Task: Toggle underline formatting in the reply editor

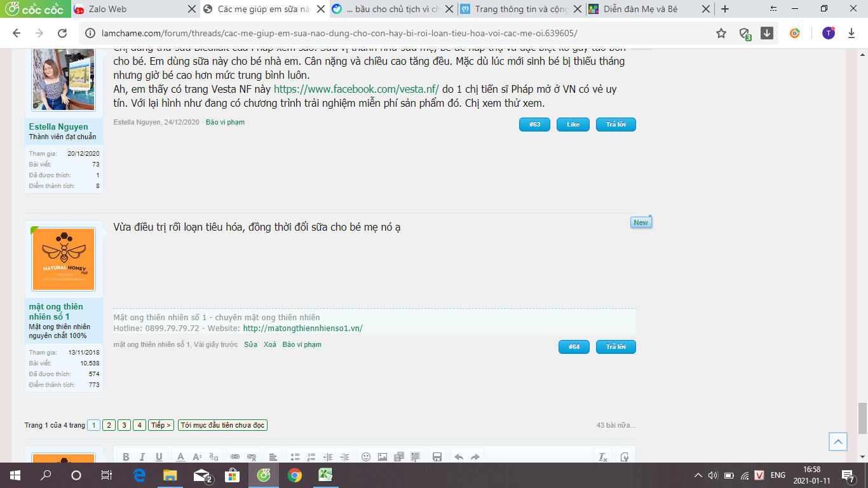Action: click(x=159, y=457)
